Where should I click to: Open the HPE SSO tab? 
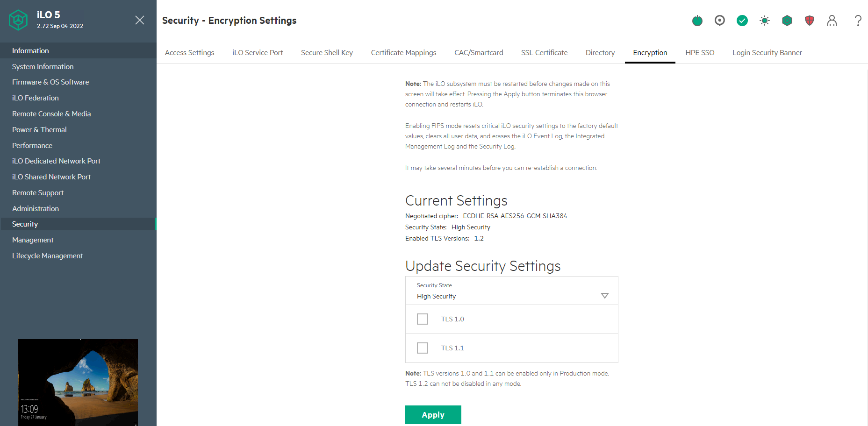click(700, 53)
